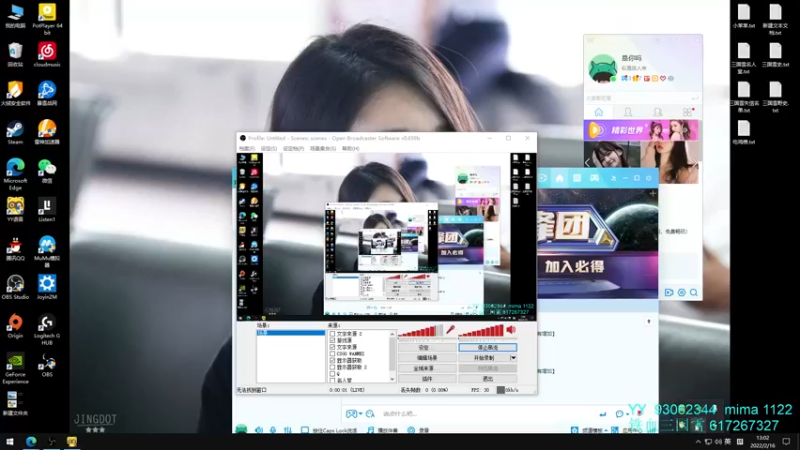800x450 pixels.
Task: Adjust the microphone volume meter in OBS
Action: coord(420,332)
